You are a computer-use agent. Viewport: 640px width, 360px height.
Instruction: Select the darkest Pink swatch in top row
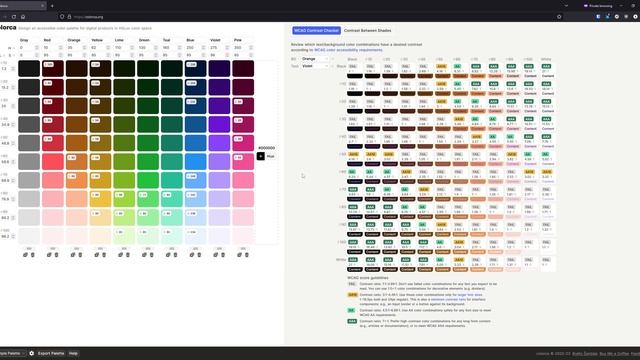click(x=243, y=69)
